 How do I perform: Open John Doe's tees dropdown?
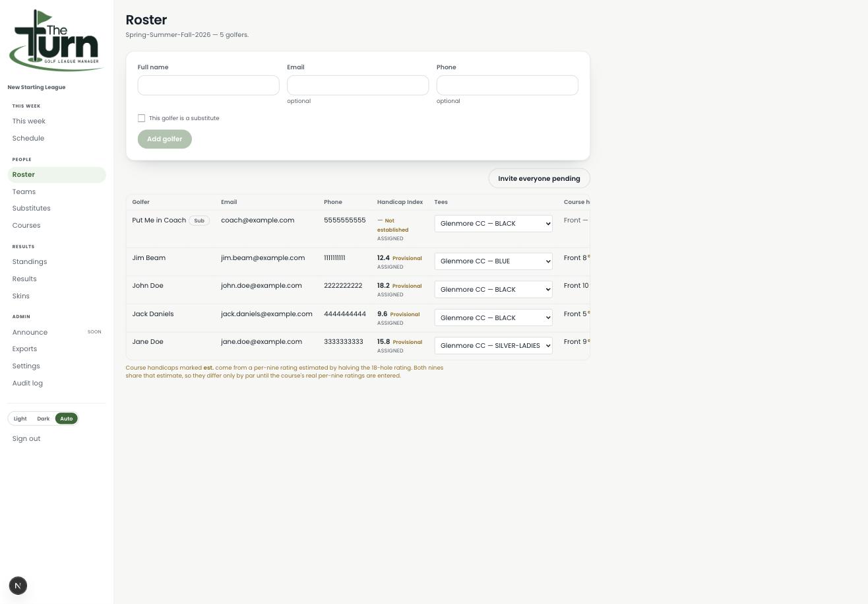point(493,290)
